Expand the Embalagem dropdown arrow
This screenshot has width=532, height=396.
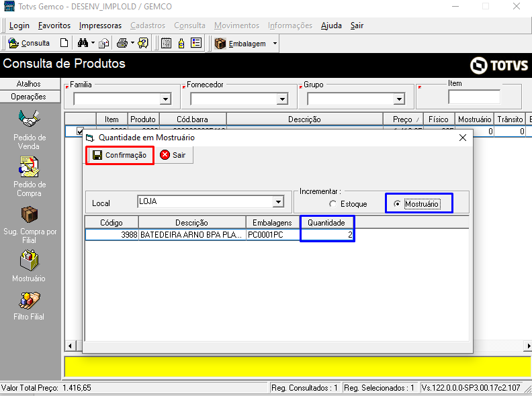[x=275, y=44]
